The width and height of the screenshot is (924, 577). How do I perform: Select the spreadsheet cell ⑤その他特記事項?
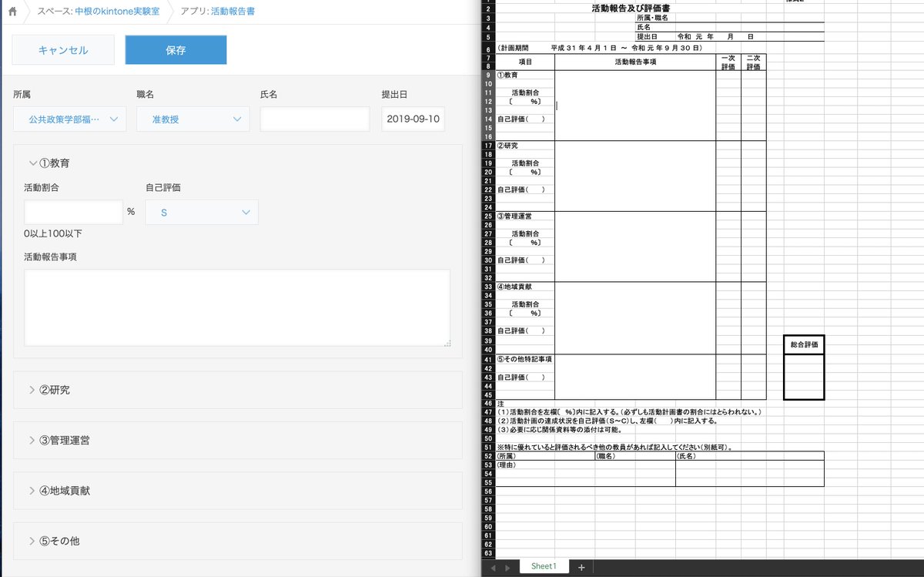(x=525, y=359)
